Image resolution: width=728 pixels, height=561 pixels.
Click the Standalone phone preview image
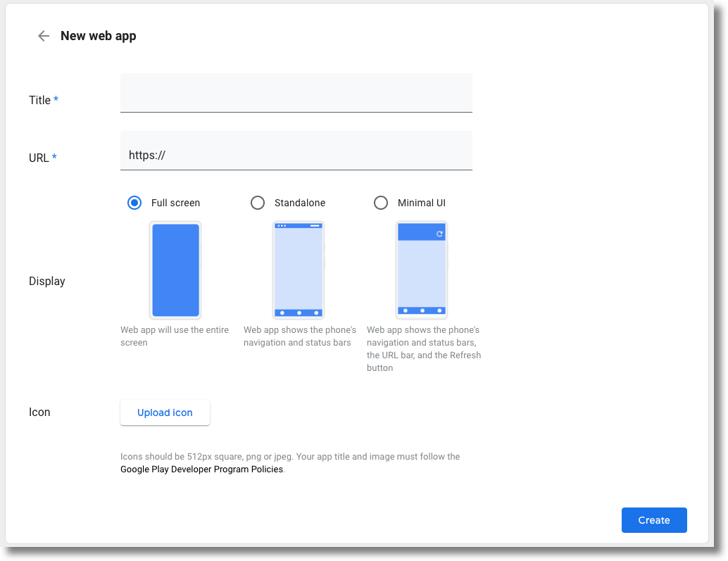pos(299,270)
